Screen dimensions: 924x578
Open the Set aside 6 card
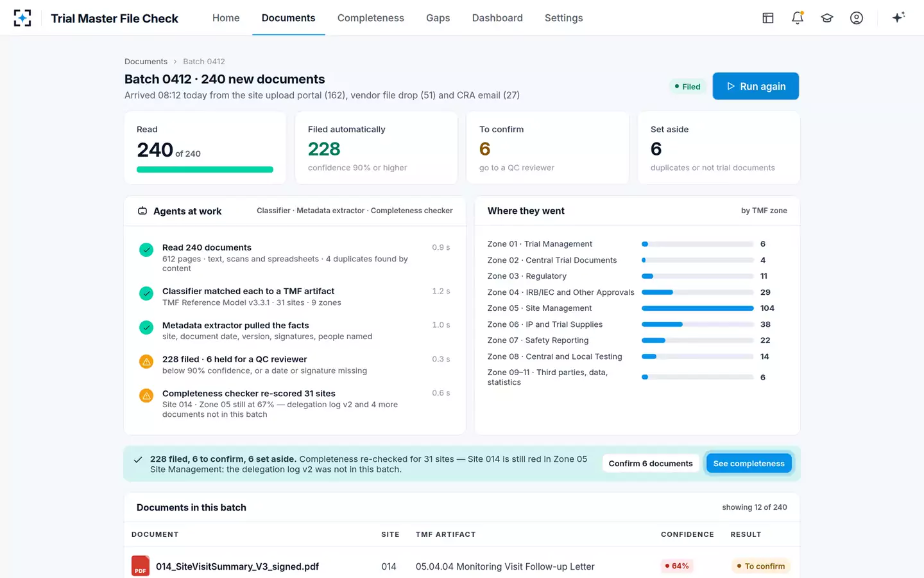[x=719, y=148]
